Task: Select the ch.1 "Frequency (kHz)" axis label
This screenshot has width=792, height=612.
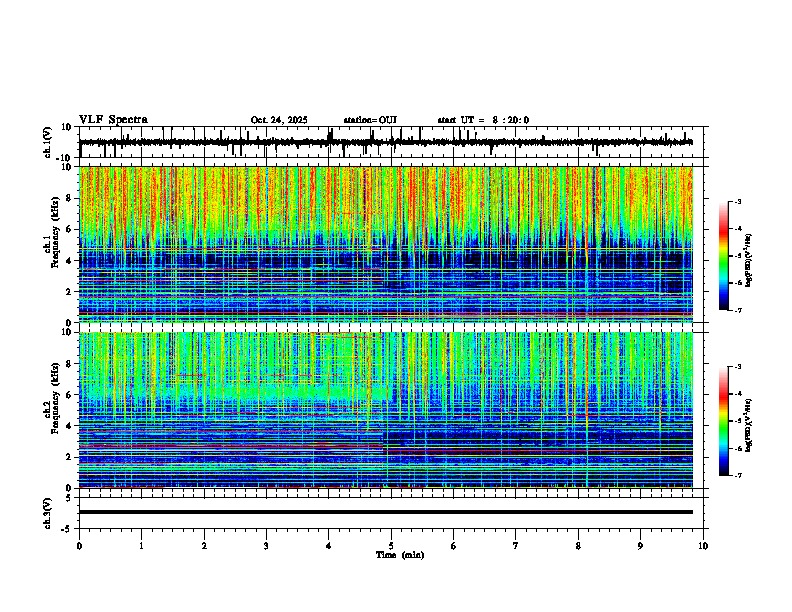Action: [55, 232]
